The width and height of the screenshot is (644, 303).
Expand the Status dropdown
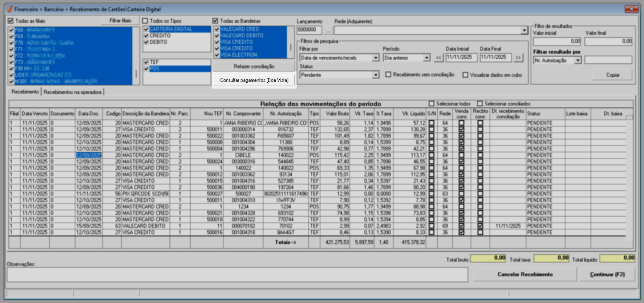[376, 75]
